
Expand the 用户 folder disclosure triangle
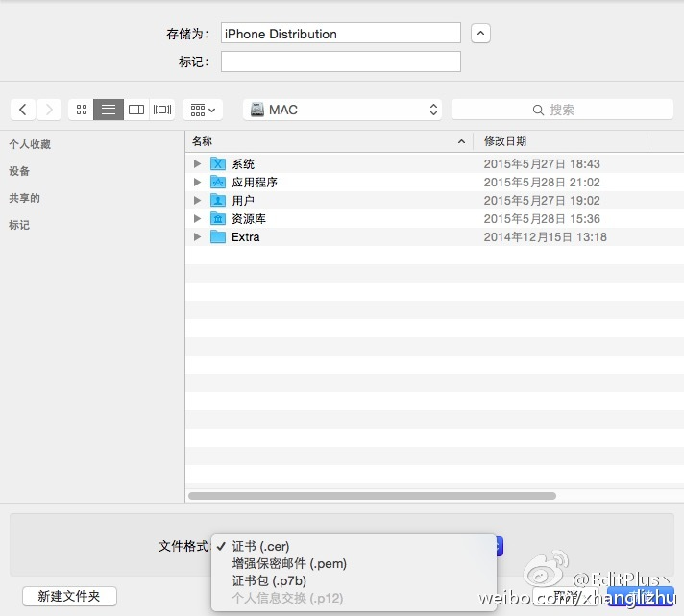pyautogui.click(x=197, y=200)
